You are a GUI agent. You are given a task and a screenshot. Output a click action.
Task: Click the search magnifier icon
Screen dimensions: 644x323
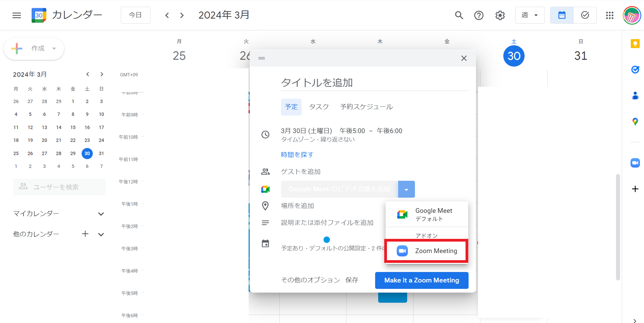pyautogui.click(x=459, y=15)
